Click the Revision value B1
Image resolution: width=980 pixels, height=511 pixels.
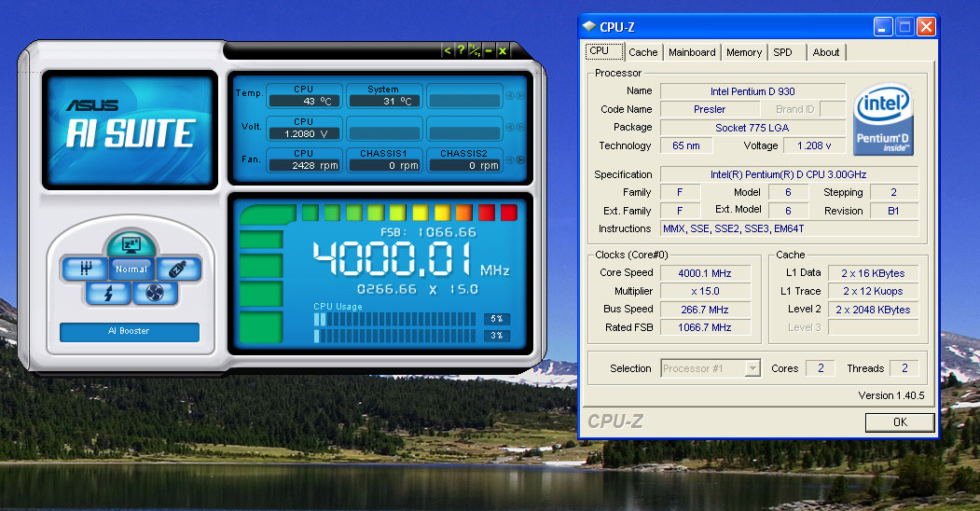[894, 211]
